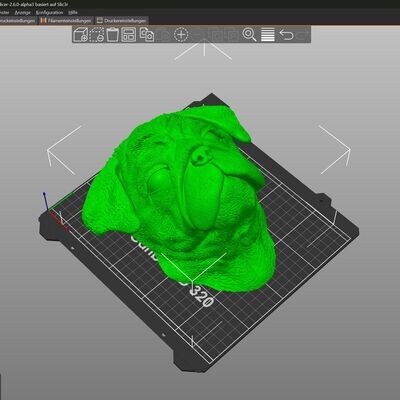Switch to the Druckereinstellungen tab
Screen dimensions: 400x400
[122, 20]
